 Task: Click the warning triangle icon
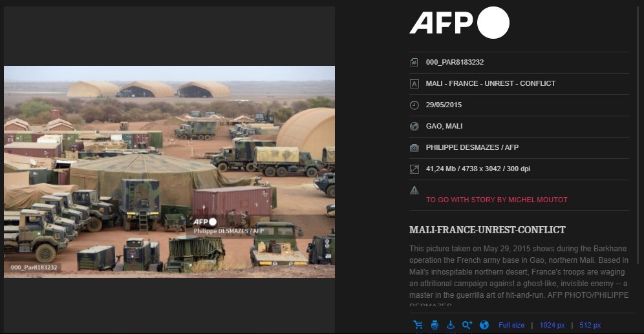coord(414,191)
